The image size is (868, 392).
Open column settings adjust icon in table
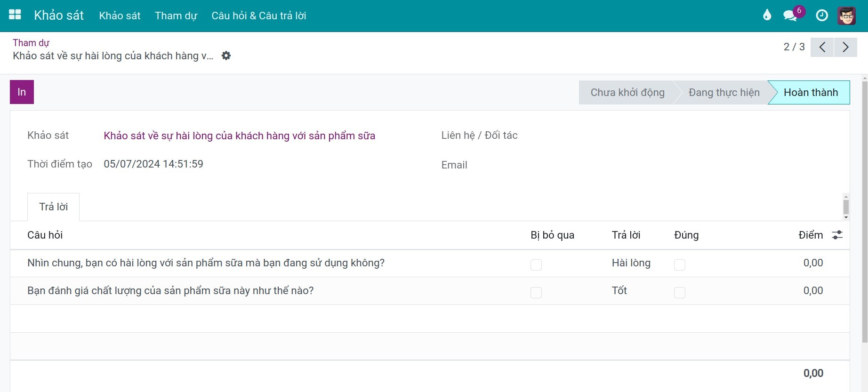pyautogui.click(x=837, y=235)
